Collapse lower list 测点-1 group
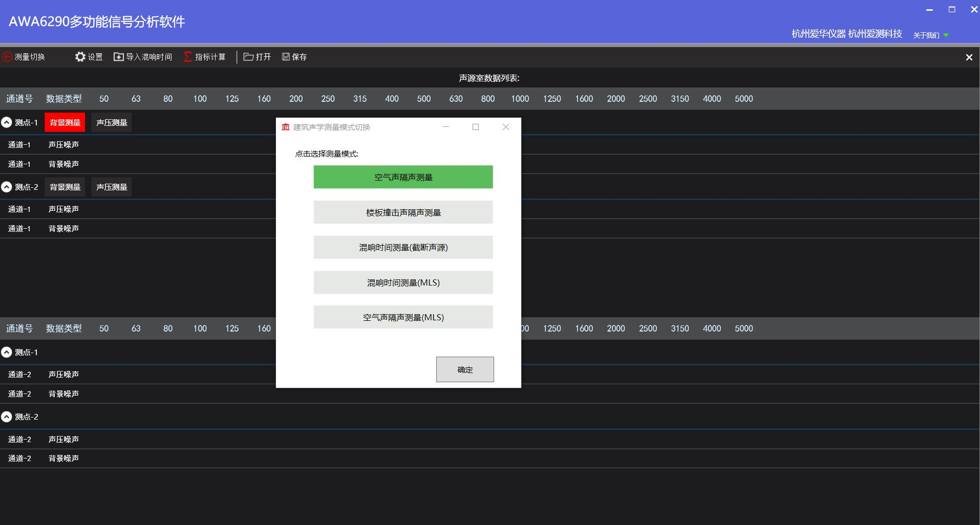 (x=7, y=352)
